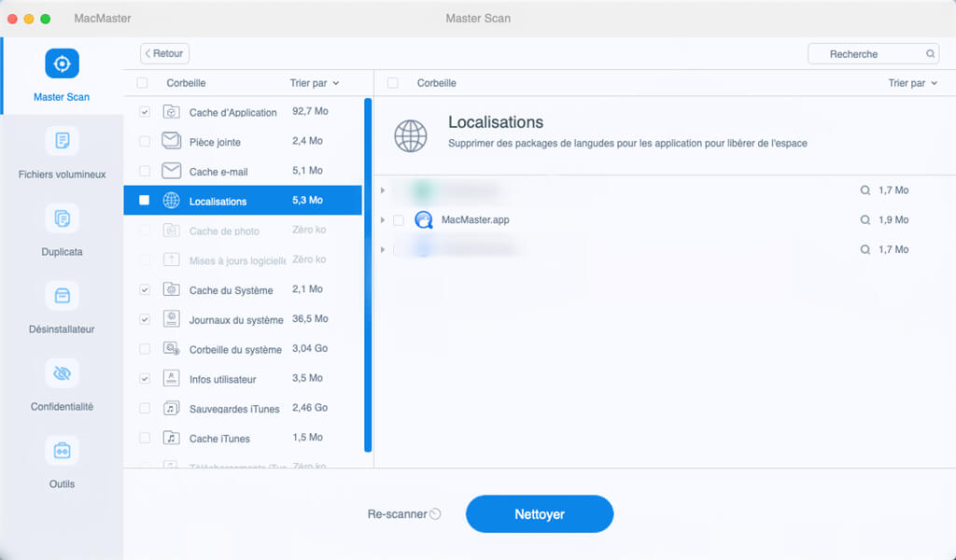Check the MacMaster.app checkbox
Image resolution: width=956 pixels, height=560 pixels.
point(399,220)
